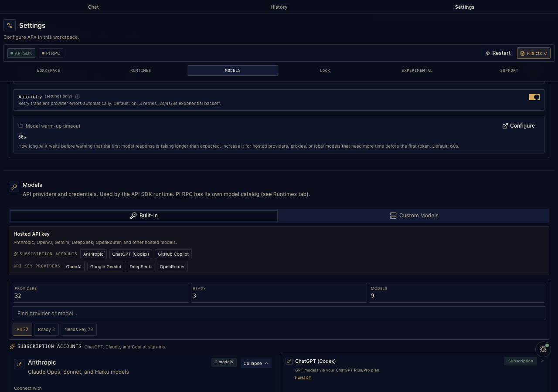Switch to the Runtimes settings tab
Image resolution: width=558 pixels, height=392 pixels.
tap(140, 71)
